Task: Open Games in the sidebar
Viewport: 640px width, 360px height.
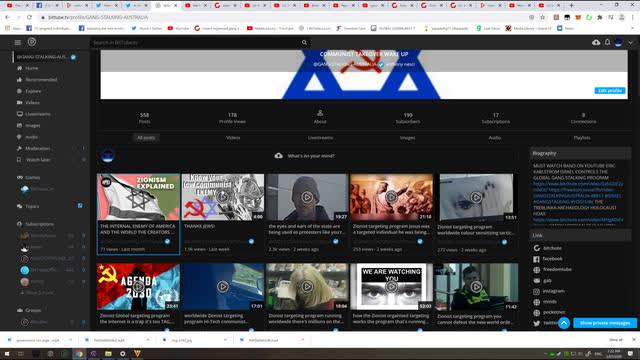Action: [x=29, y=177]
